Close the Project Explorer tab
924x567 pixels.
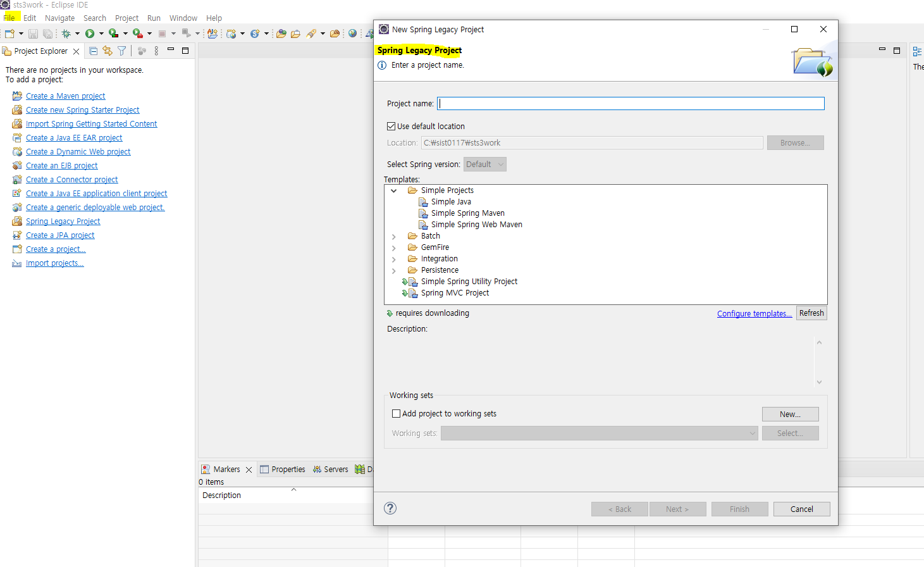click(77, 51)
